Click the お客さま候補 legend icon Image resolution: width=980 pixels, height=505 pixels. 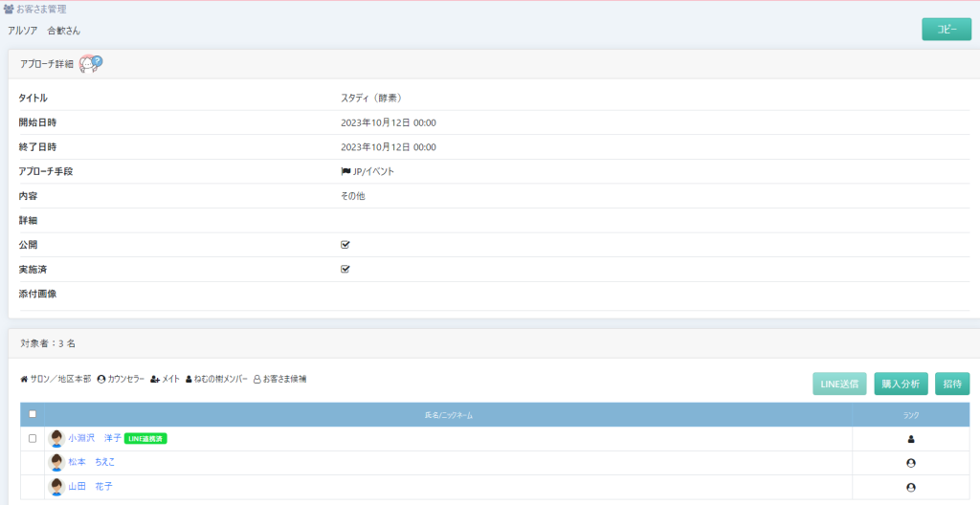256,380
